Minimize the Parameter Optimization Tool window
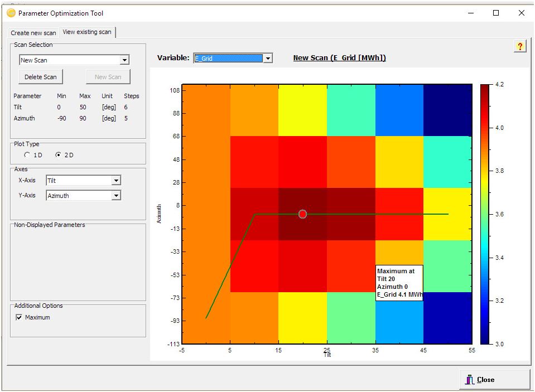Viewport: 535px width, 392px height. coord(470,13)
